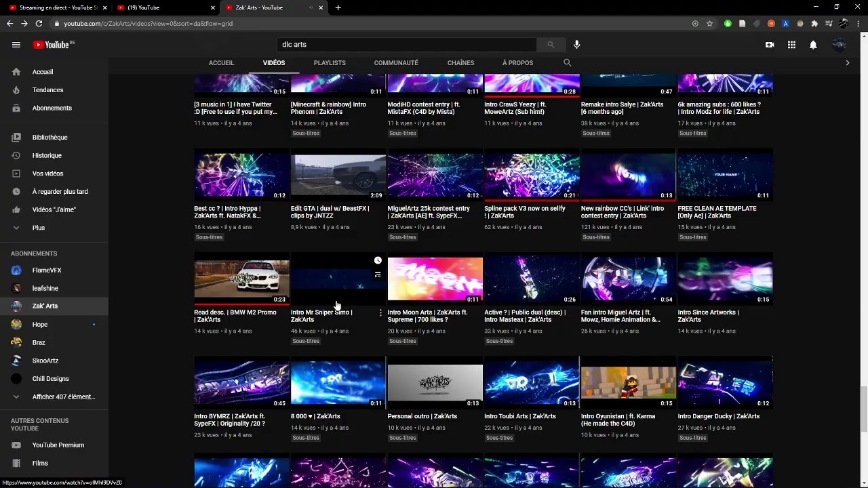Screen dimensions: 868x488
Task: Search within channel using magnifier icon
Action: pos(568,62)
